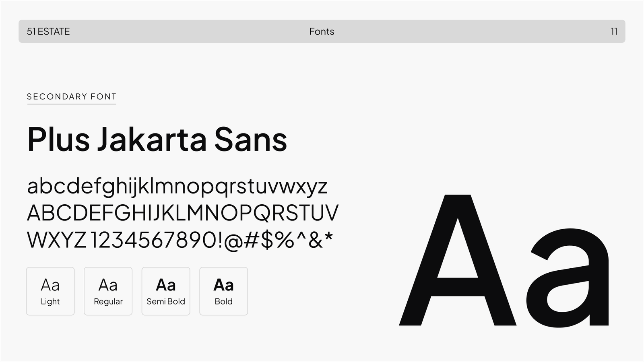Select the Regular weight card
This screenshot has width=644, height=362.
(108, 291)
